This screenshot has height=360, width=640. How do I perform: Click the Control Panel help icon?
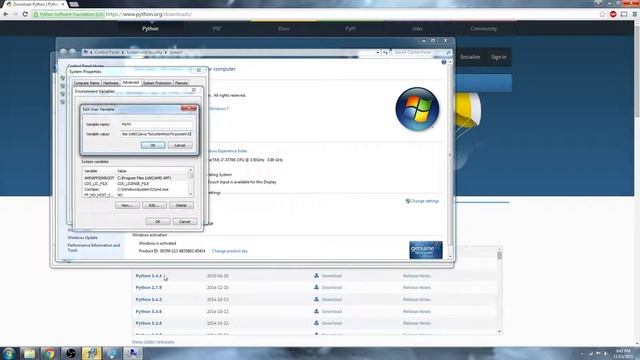click(x=444, y=62)
